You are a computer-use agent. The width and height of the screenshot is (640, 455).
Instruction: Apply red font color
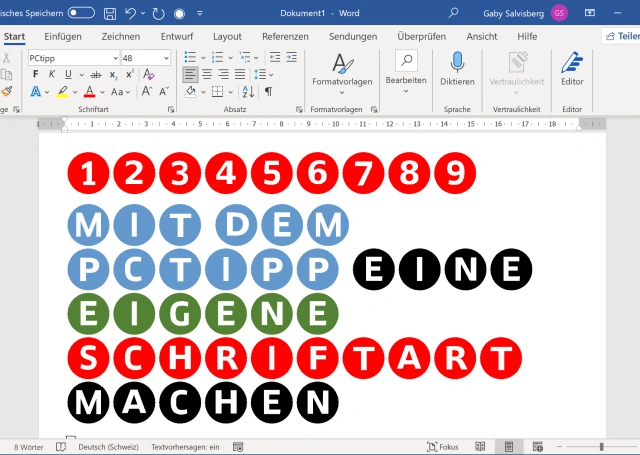[x=89, y=91]
